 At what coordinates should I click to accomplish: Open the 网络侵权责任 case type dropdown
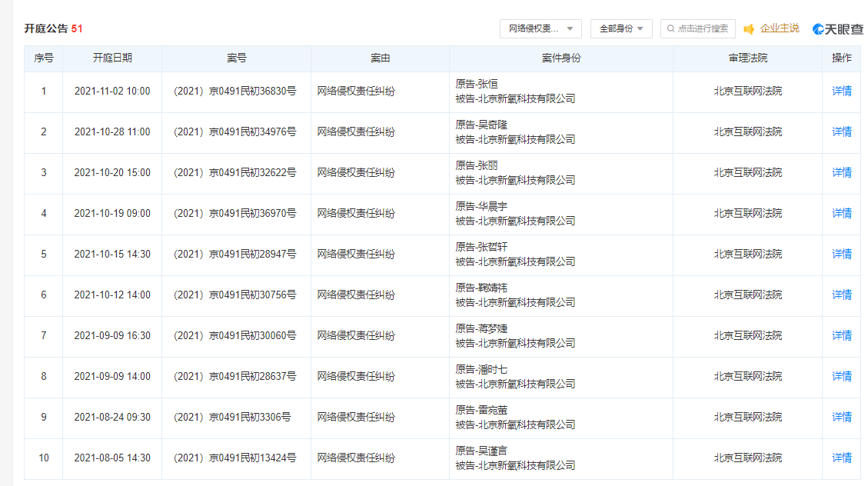pyautogui.click(x=540, y=28)
